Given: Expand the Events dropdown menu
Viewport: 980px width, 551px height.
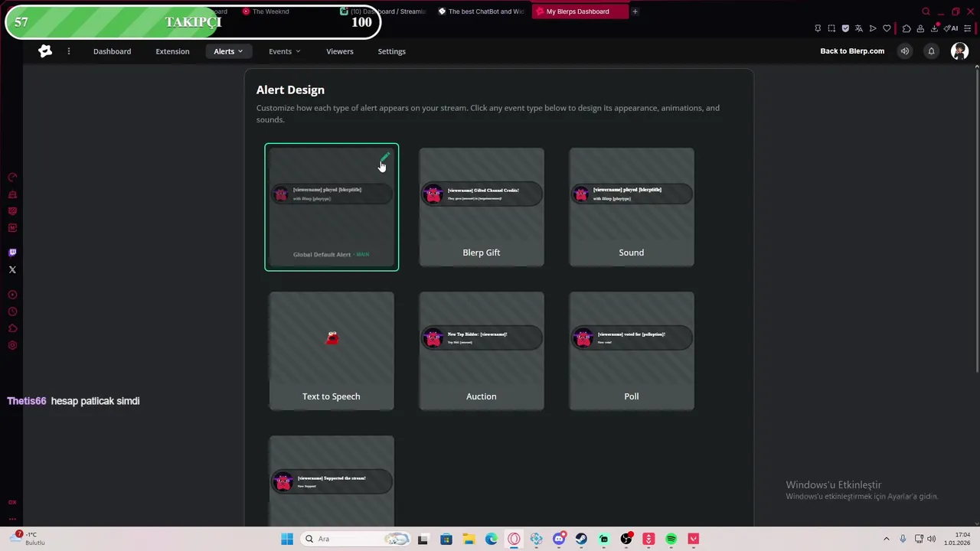Looking at the screenshot, I should click(284, 51).
